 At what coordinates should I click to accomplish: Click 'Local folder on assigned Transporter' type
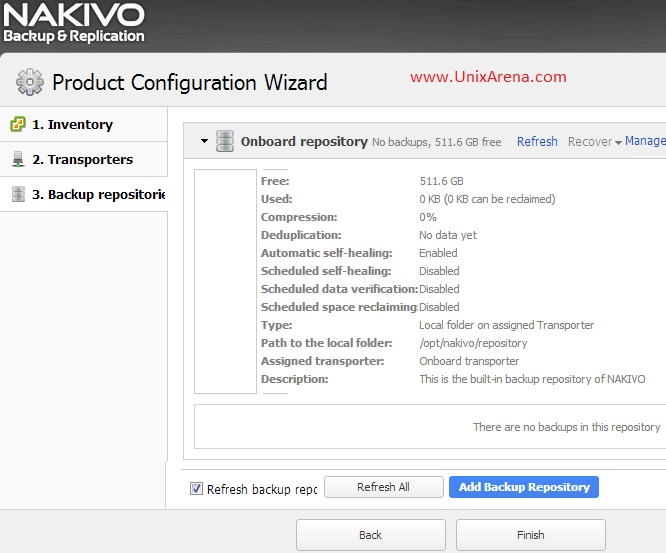pos(506,325)
